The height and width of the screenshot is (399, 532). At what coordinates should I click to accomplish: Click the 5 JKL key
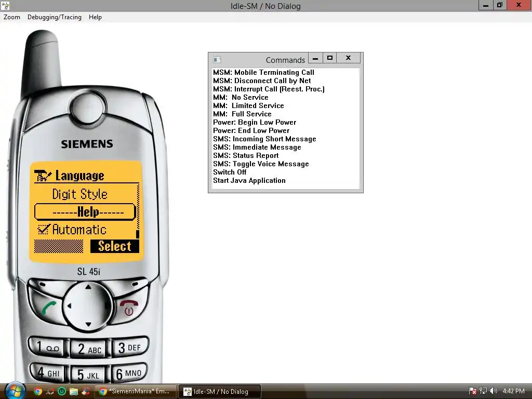[x=88, y=374]
